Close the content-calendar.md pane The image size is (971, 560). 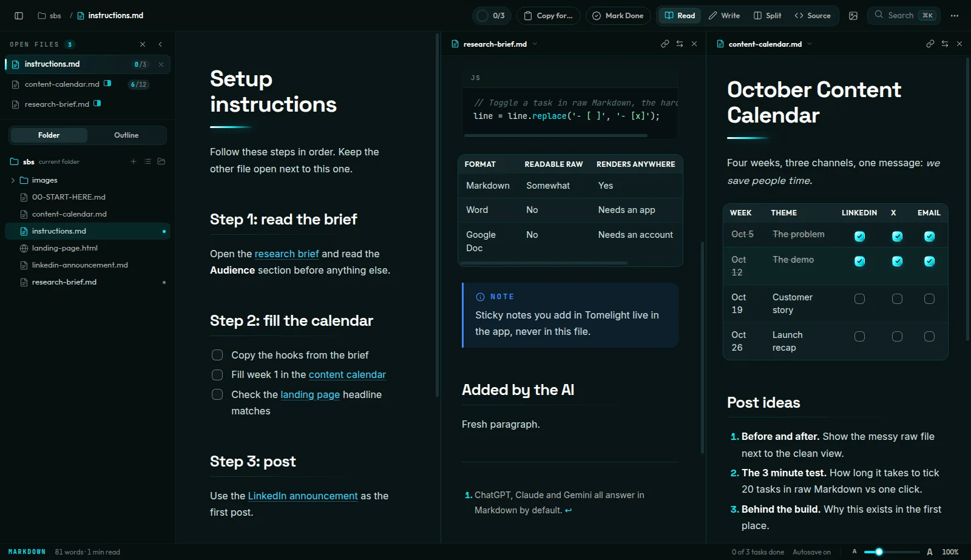point(959,44)
